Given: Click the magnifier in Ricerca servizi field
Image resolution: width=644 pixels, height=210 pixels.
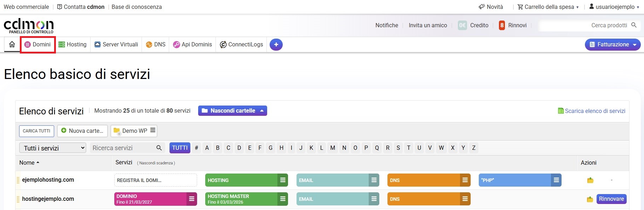Looking at the screenshot, I should click(159, 148).
